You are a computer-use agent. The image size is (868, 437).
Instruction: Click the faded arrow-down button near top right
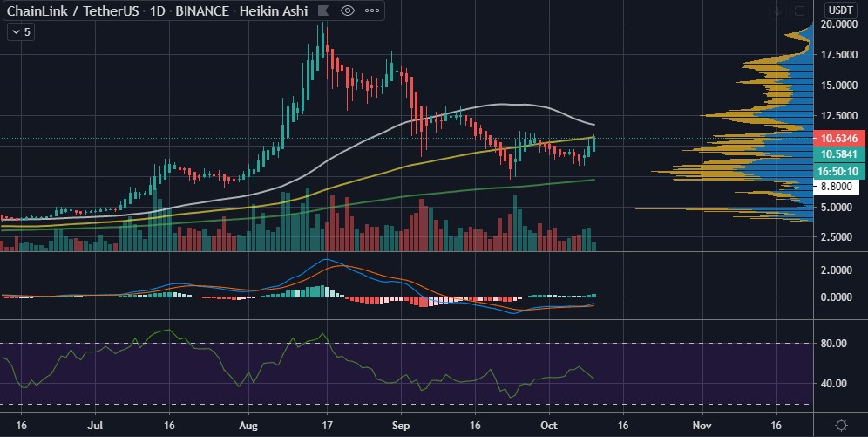coord(777,11)
